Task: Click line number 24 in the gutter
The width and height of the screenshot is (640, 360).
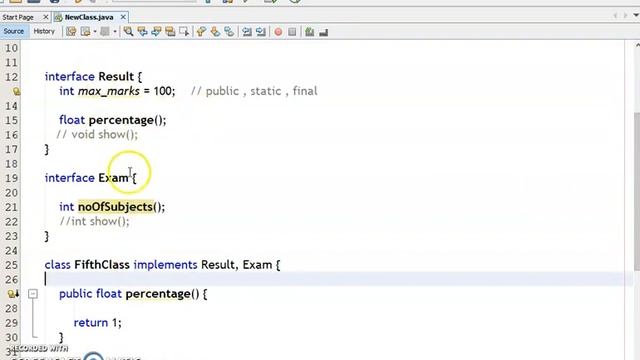Action: [x=11, y=251]
